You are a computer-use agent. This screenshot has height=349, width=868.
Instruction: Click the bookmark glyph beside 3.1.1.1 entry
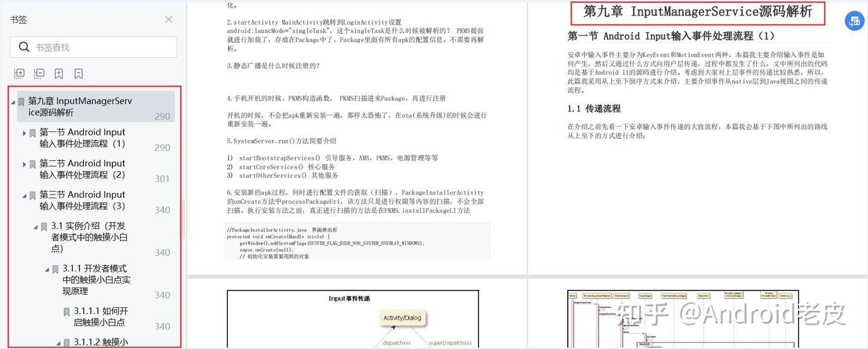click(66, 312)
